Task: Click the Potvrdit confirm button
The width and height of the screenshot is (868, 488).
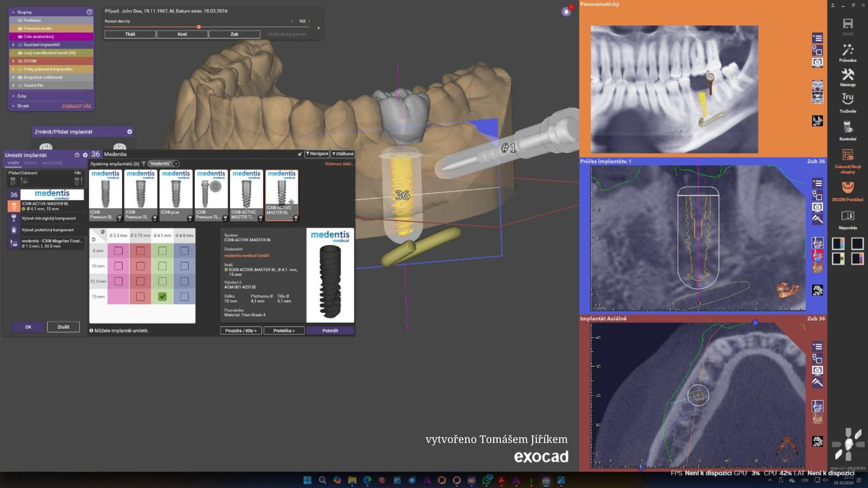Action: [x=330, y=330]
